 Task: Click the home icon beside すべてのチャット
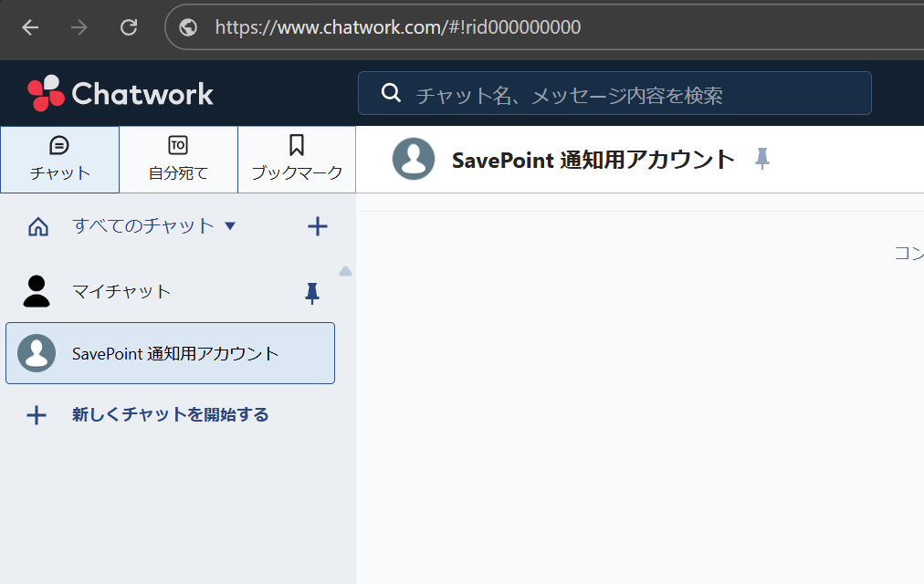pyautogui.click(x=38, y=226)
